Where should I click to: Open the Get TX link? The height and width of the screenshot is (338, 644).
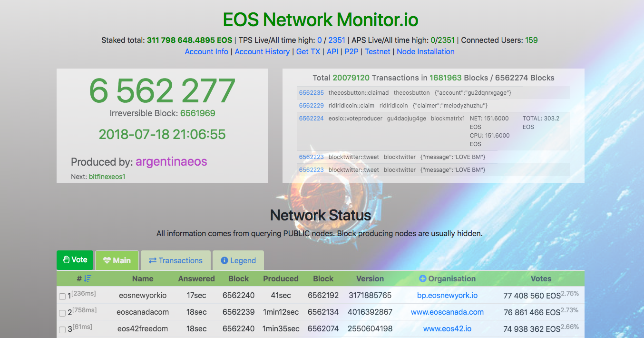[x=308, y=51]
